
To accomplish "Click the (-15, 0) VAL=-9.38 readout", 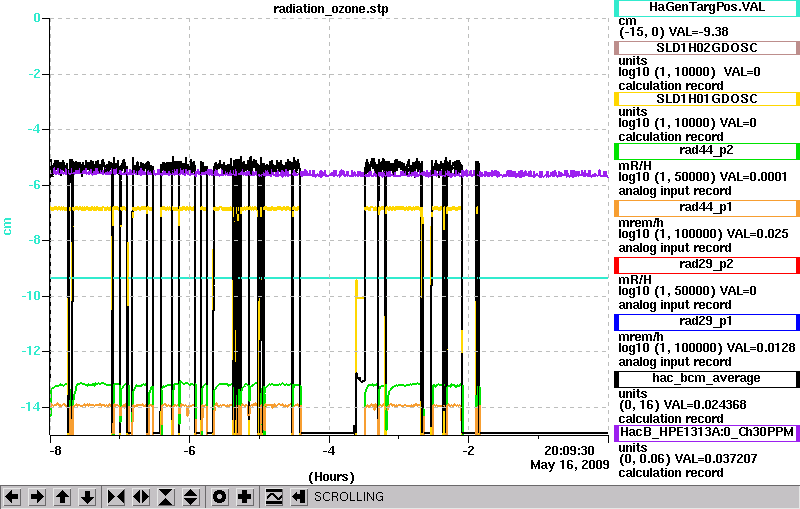I will tap(673, 32).
